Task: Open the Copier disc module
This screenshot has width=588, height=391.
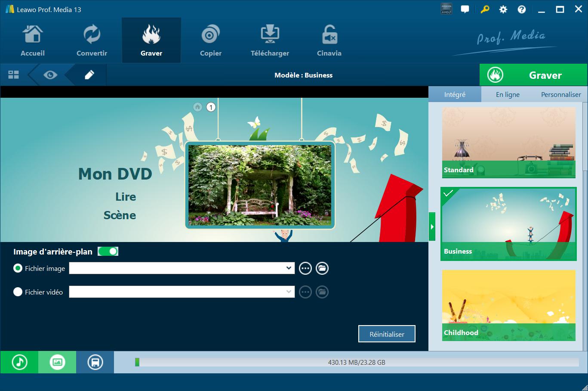Action: coord(211,40)
